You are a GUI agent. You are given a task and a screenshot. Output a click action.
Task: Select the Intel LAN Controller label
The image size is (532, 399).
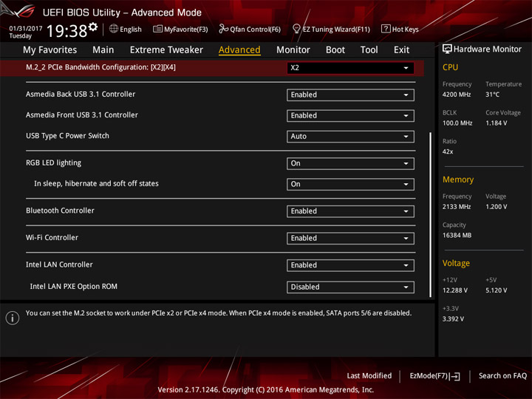click(59, 265)
